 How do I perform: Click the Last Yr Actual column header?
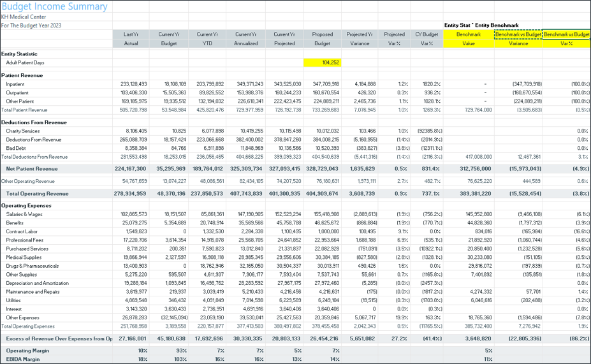(x=131, y=38)
